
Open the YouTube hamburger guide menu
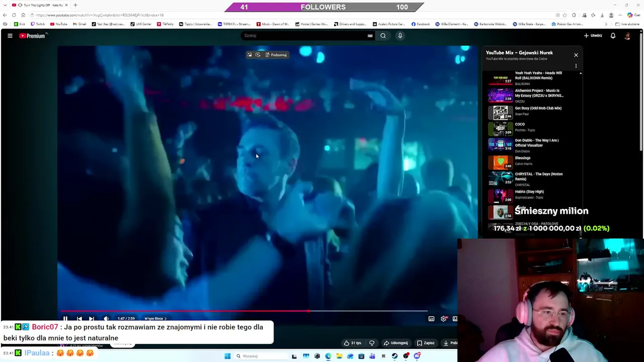10,36
